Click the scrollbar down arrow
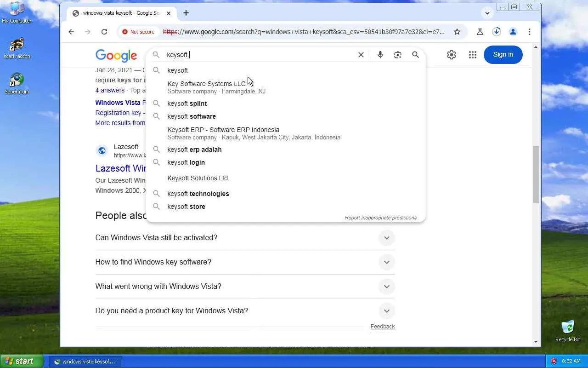This screenshot has height=368, width=588. [536, 342]
